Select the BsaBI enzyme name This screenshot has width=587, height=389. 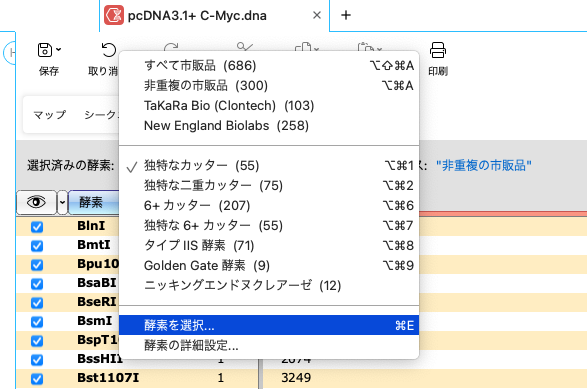click(x=97, y=283)
